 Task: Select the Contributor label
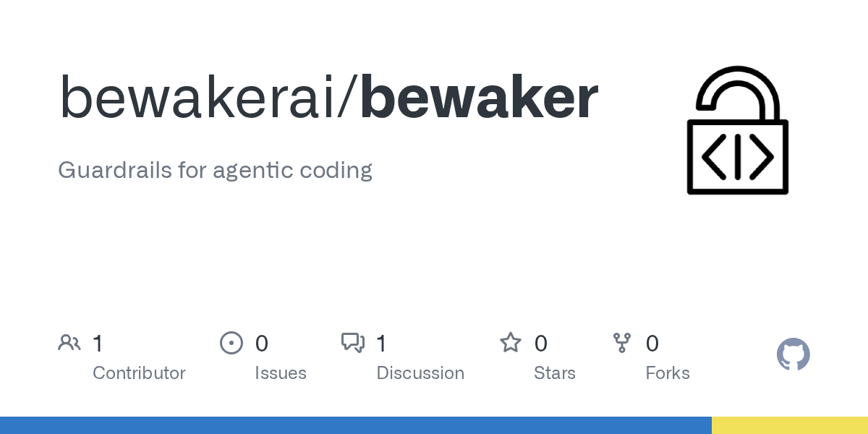coord(139,373)
